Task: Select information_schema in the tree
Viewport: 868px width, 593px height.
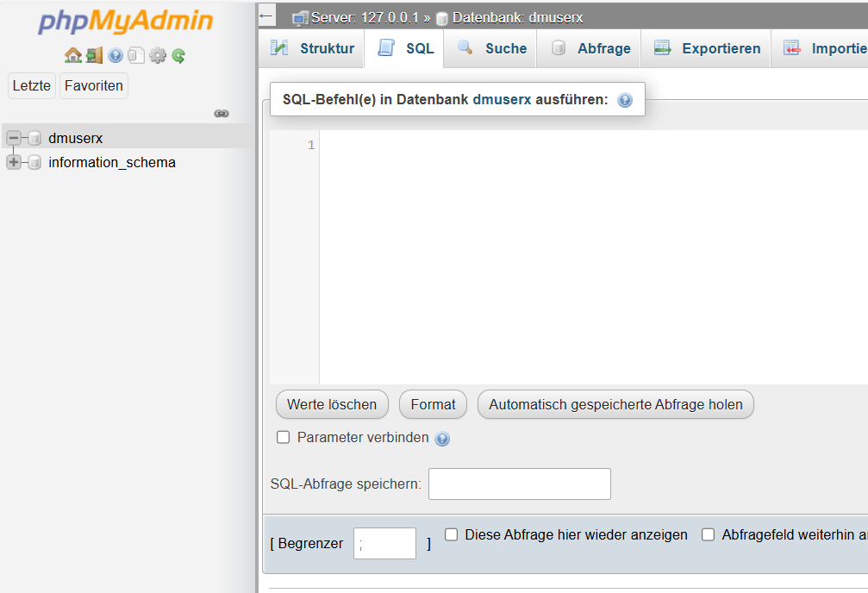Action: [112, 162]
